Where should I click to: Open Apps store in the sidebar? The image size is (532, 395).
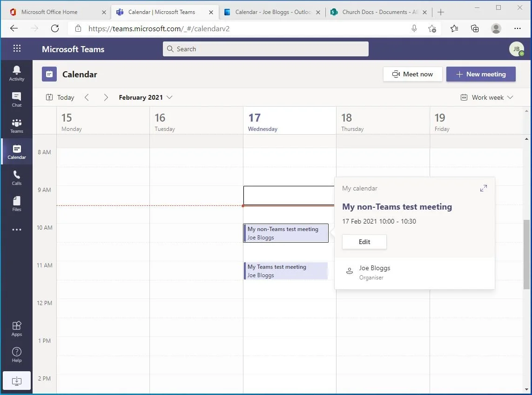tap(17, 328)
